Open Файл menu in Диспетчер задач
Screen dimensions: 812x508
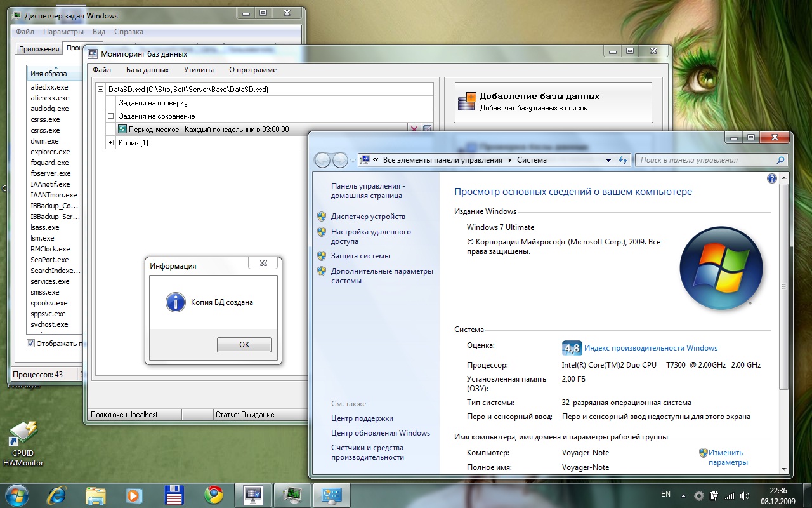[25, 32]
